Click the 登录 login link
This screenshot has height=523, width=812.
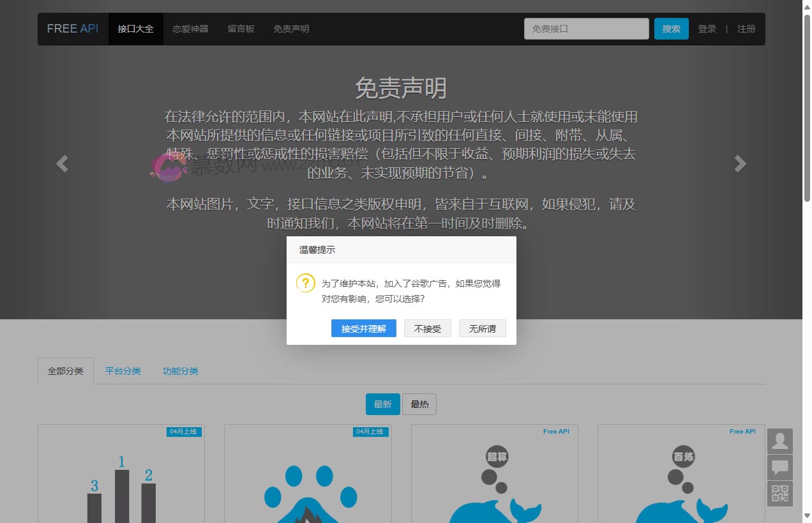(x=707, y=29)
